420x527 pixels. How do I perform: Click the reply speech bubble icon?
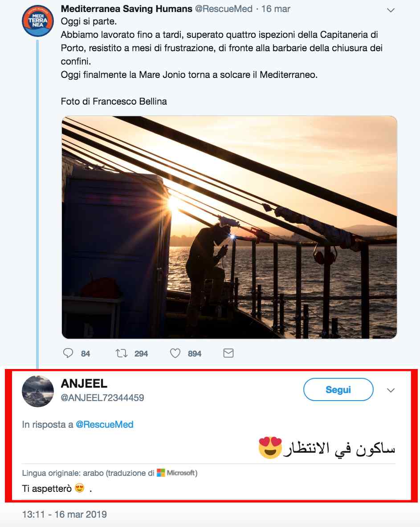68,353
